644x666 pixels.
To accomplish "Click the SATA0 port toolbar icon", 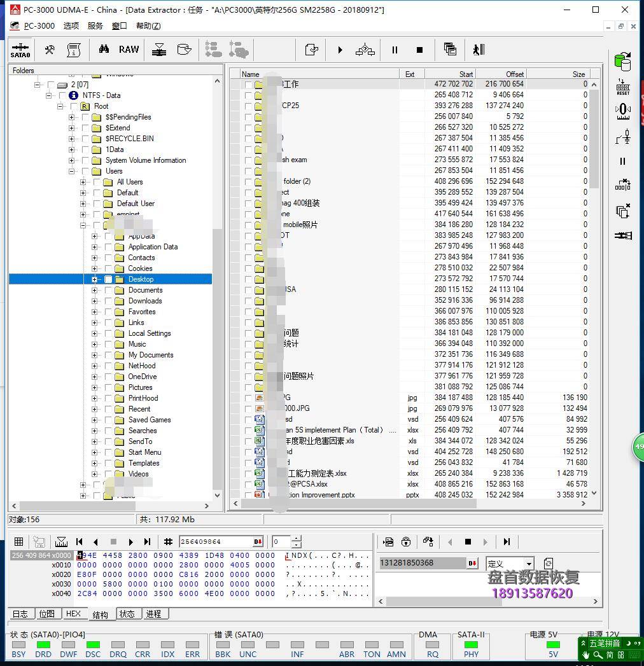I will [x=20, y=50].
